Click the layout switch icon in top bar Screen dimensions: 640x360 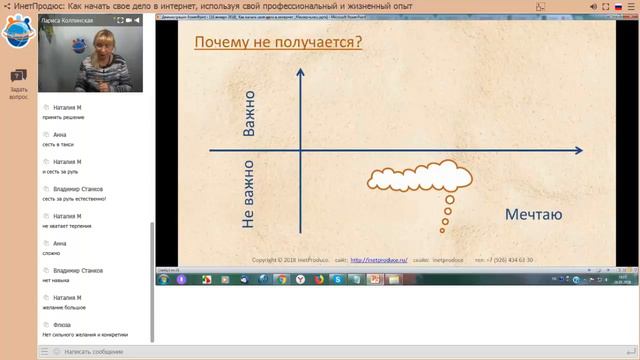coord(540,7)
